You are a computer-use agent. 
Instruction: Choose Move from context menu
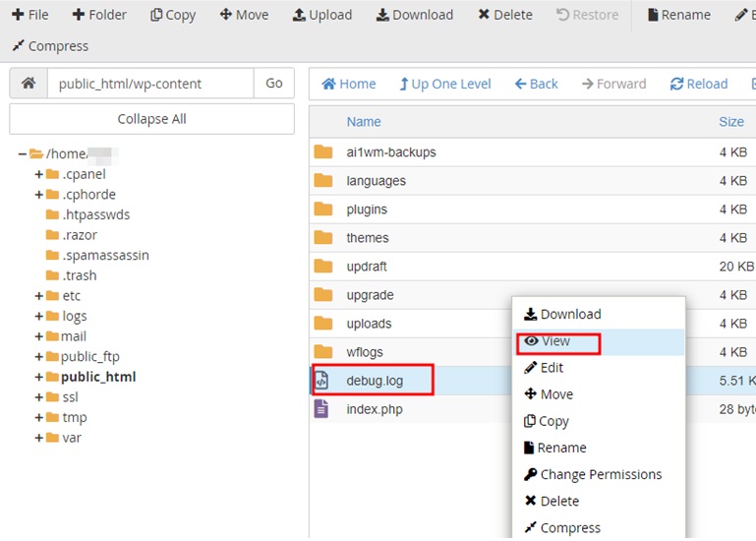599,394
